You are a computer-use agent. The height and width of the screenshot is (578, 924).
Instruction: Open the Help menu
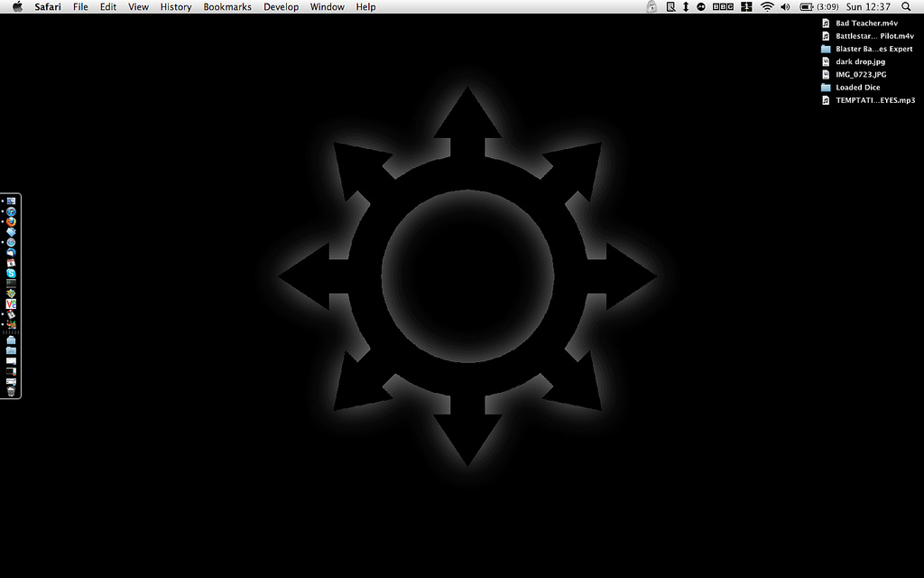coord(365,7)
